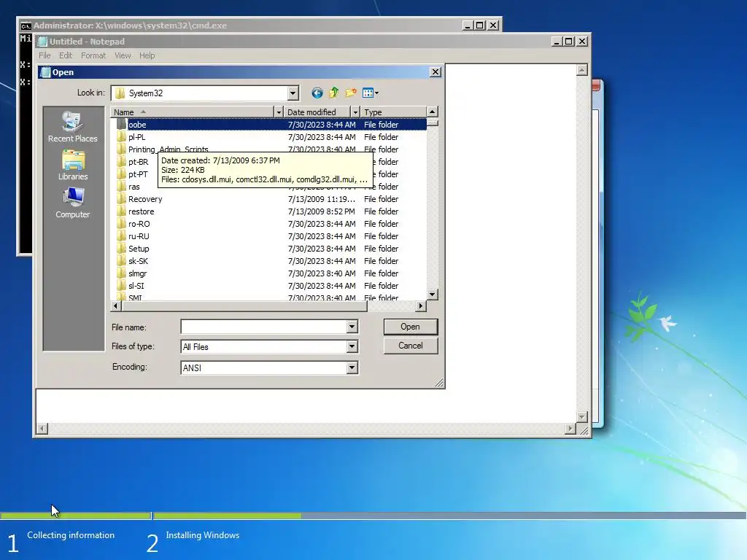Click the Collecting information progress bar

[x=75, y=516]
